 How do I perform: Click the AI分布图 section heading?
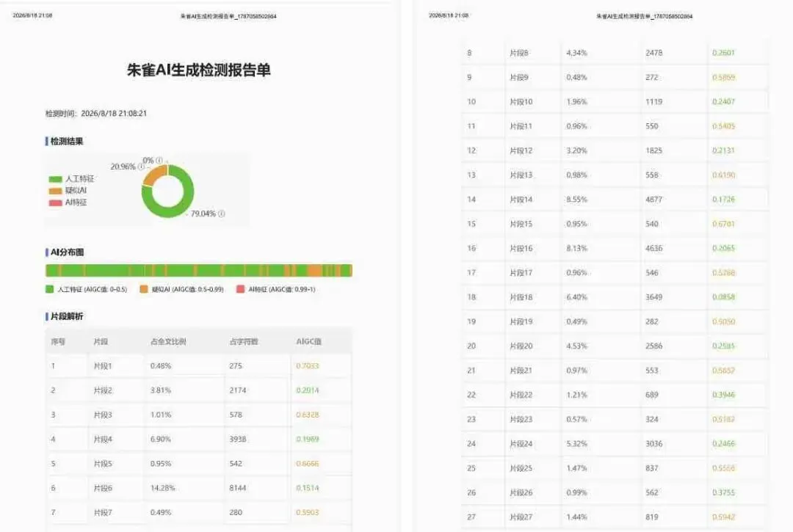pyautogui.click(x=67, y=252)
